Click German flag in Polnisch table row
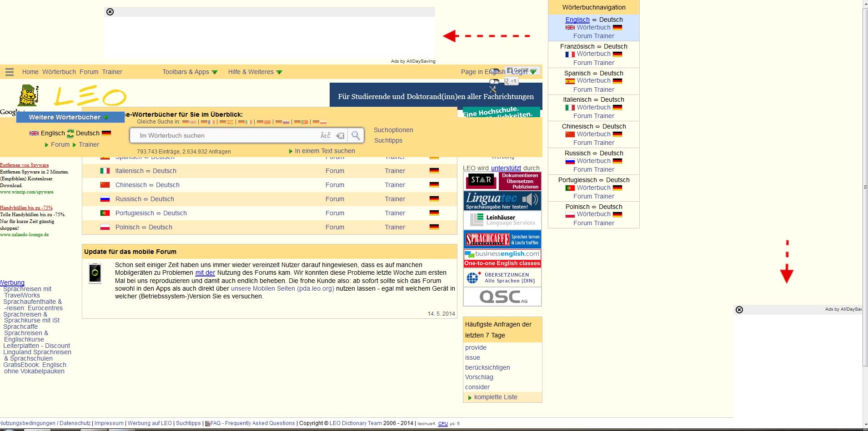This screenshot has width=868, height=431. (434, 227)
